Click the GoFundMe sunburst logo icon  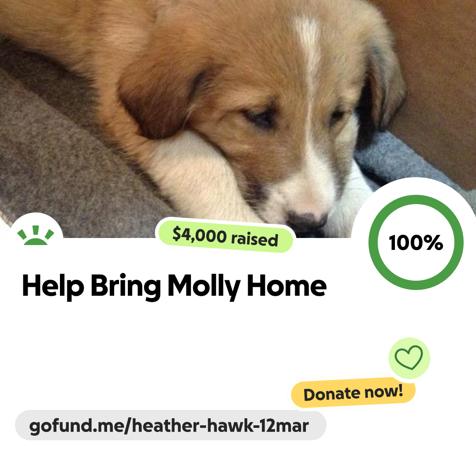[x=36, y=235]
